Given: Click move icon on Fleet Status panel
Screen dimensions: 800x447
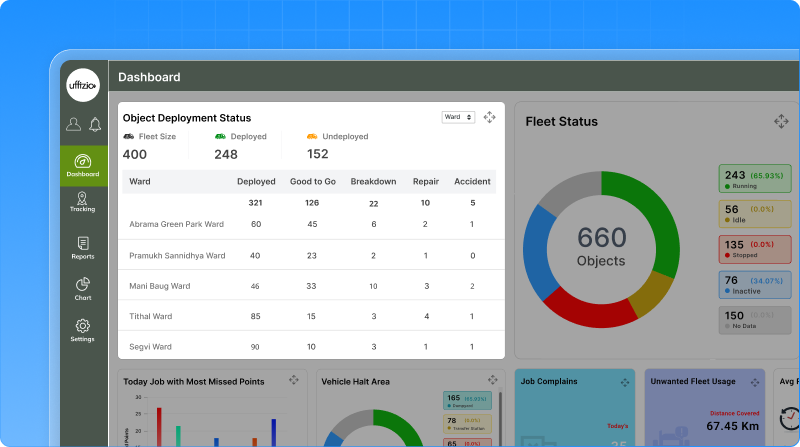Looking at the screenshot, I should tap(781, 121).
